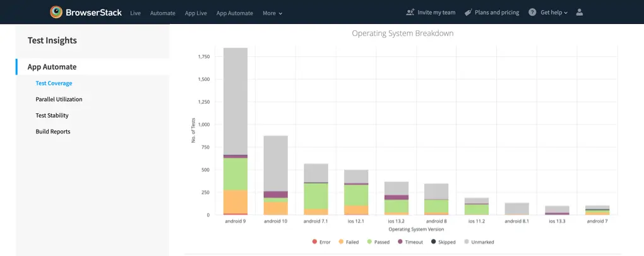The height and width of the screenshot is (256, 644).
Task: Click the android 7 bar
Action: [597, 210]
